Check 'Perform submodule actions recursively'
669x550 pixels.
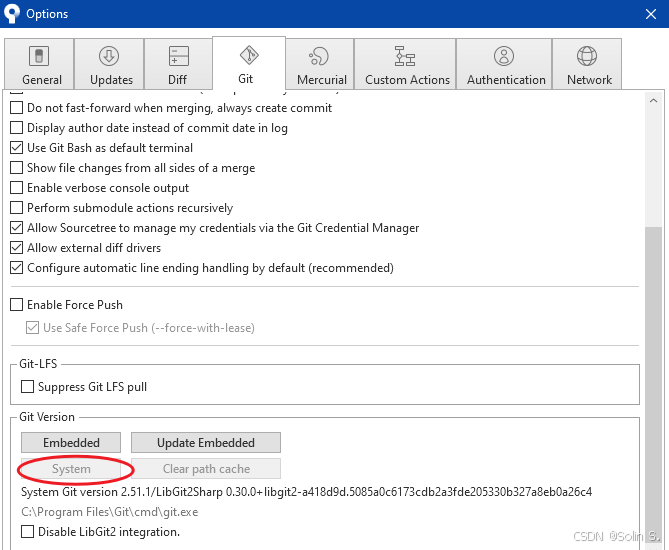16,208
